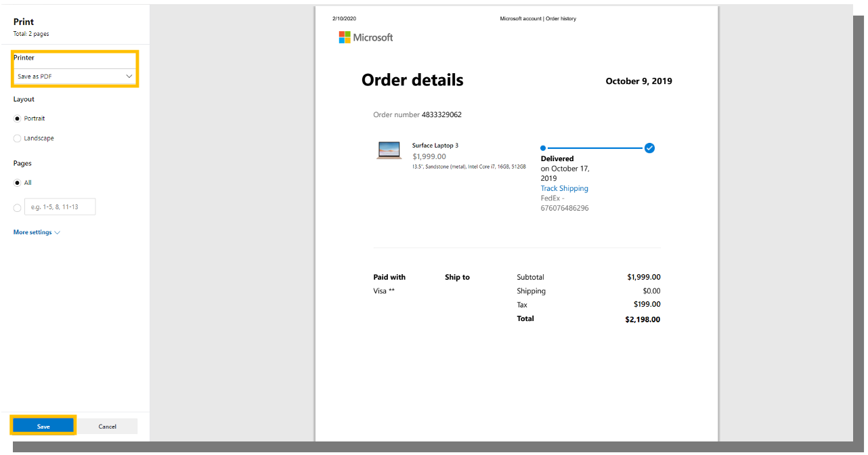Click the page range text field
The width and height of the screenshot is (868, 455).
click(x=60, y=207)
